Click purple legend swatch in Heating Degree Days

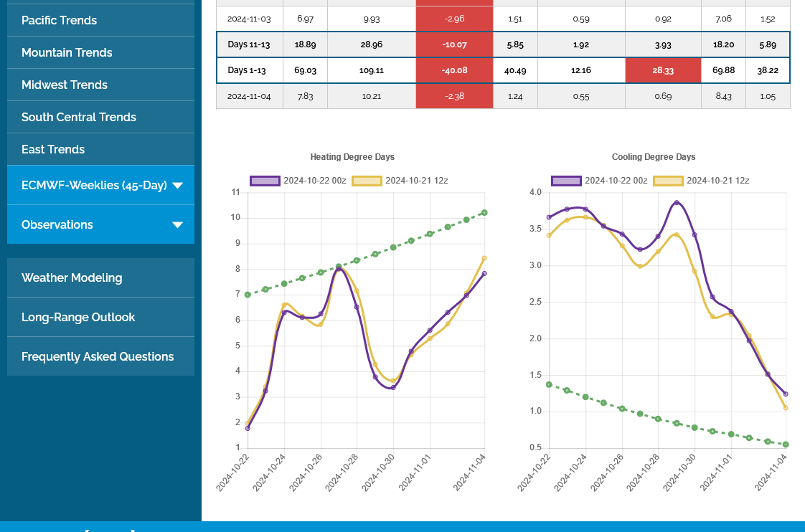[x=265, y=181]
